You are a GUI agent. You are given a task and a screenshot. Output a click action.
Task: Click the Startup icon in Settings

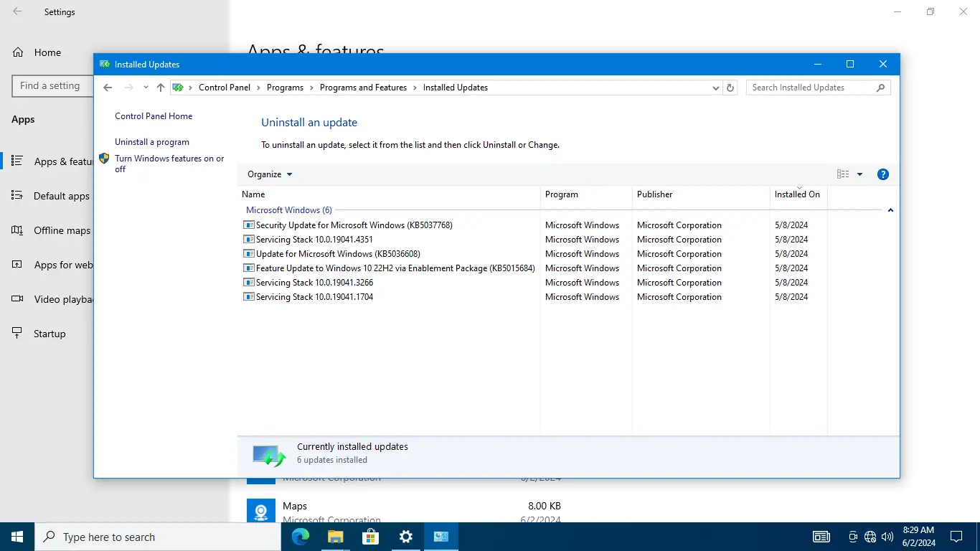click(18, 334)
